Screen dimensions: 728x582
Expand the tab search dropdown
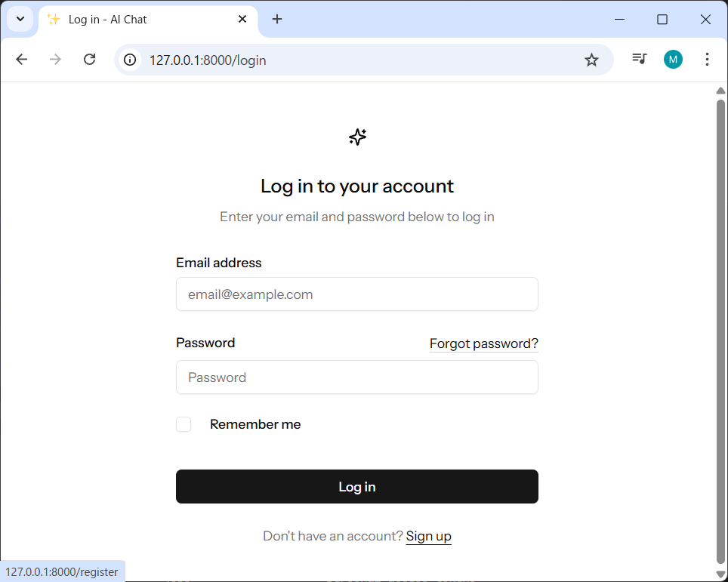[x=20, y=20]
